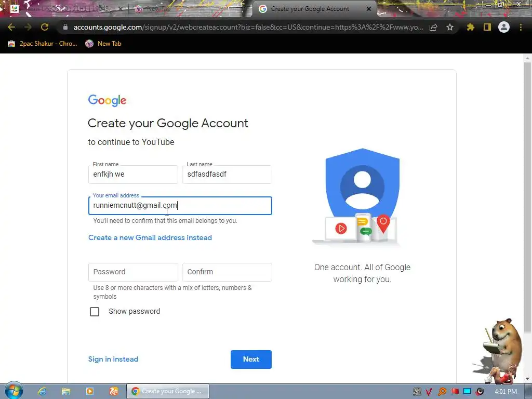Bookmark this page with the star

point(450,27)
